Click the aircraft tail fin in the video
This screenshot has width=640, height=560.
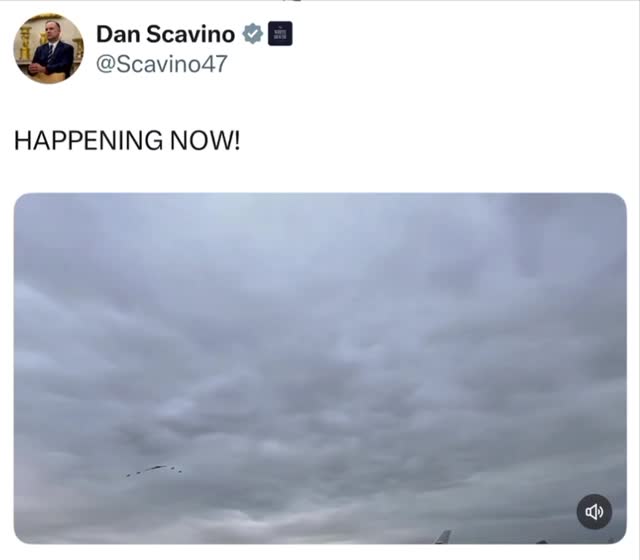click(x=444, y=536)
